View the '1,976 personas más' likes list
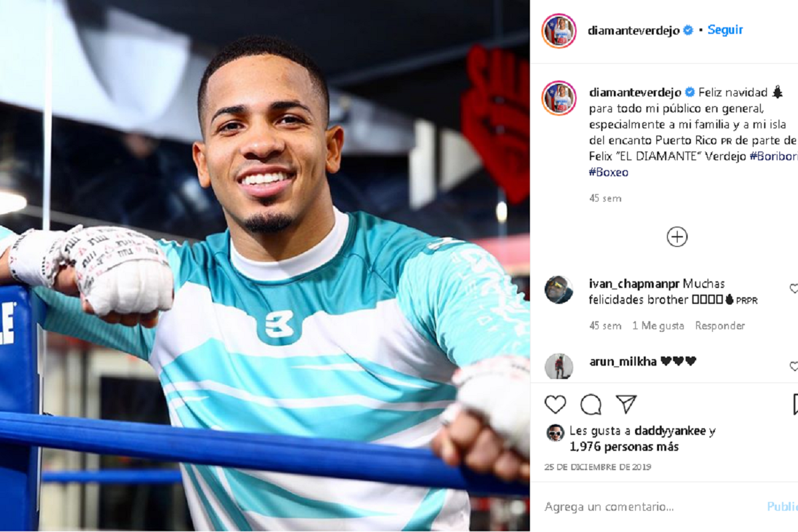Screen dimensions: 798x532 [624, 447]
